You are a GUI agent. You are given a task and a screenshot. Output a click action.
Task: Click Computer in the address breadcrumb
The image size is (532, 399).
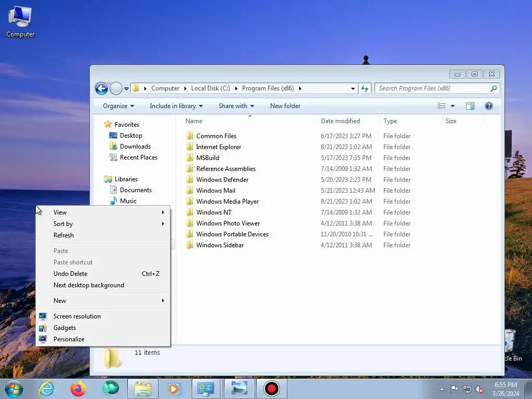tap(165, 88)
